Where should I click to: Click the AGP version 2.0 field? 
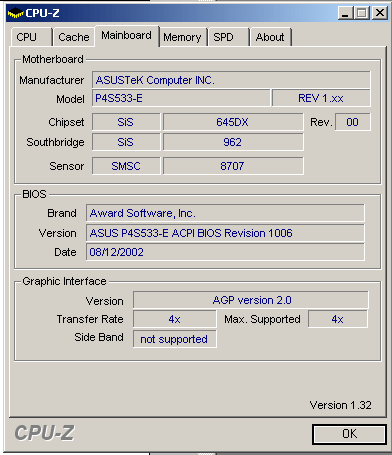click(251, 300)
